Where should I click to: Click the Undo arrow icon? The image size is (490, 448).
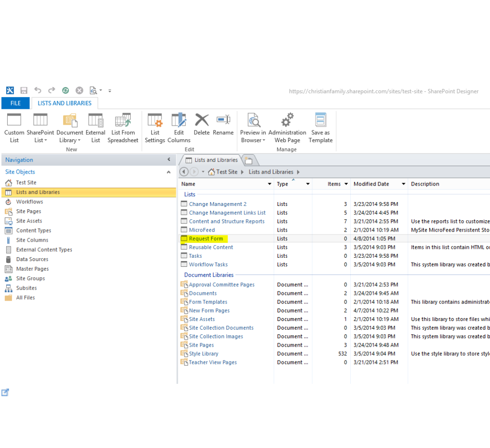[38, 90]
